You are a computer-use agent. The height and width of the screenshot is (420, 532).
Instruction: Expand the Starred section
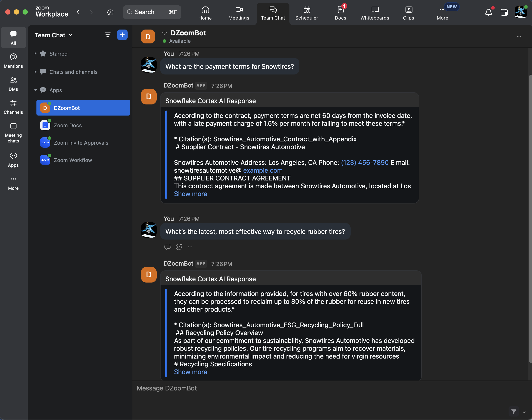(36, 54)
